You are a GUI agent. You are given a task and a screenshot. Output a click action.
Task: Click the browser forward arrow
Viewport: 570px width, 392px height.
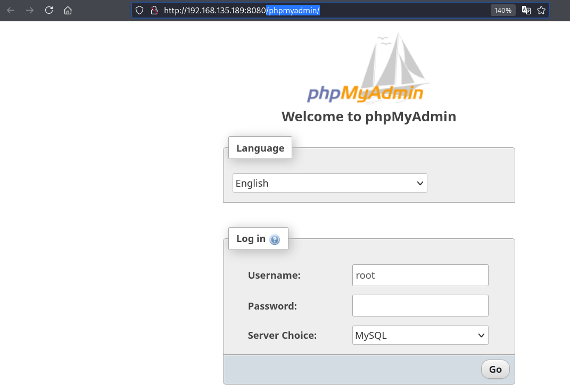(x=30, y=10)
